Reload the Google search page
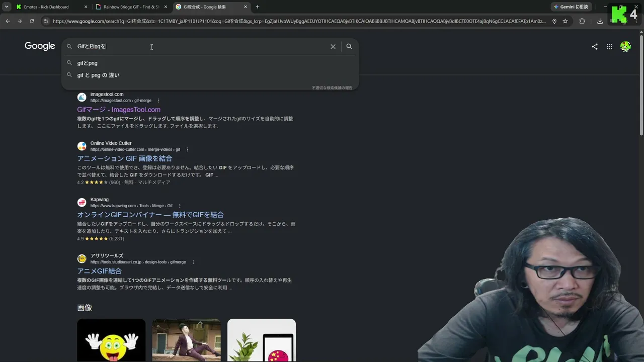The width and height of the screenshot is (644, 362). (32, 21)
